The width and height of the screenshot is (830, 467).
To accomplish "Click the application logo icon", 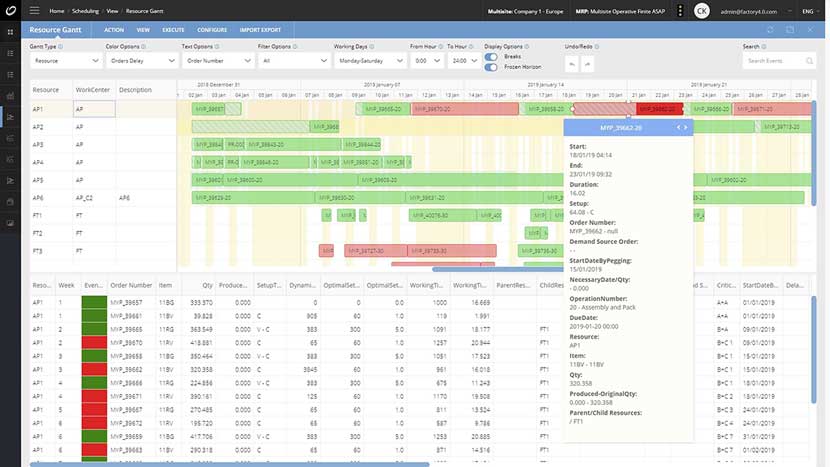I will [x=11, y=11].
